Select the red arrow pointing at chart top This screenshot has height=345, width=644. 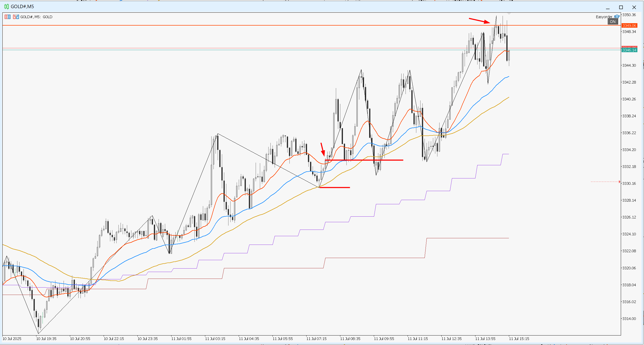coord(479,21)
